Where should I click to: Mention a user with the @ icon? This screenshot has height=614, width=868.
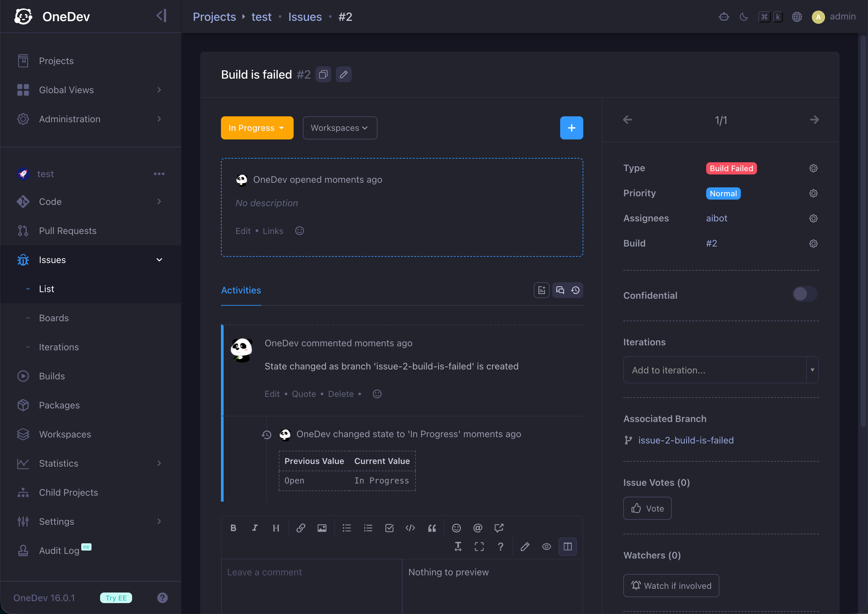[478, 528]
